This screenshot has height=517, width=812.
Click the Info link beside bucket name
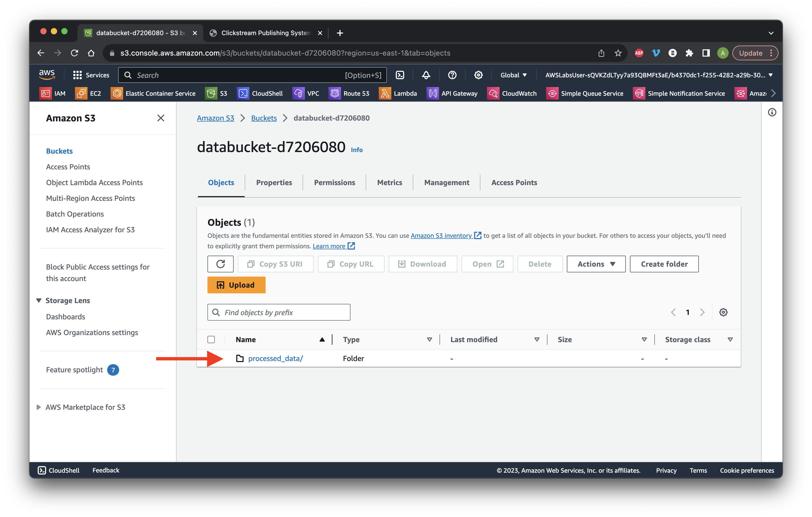(356, 150)
